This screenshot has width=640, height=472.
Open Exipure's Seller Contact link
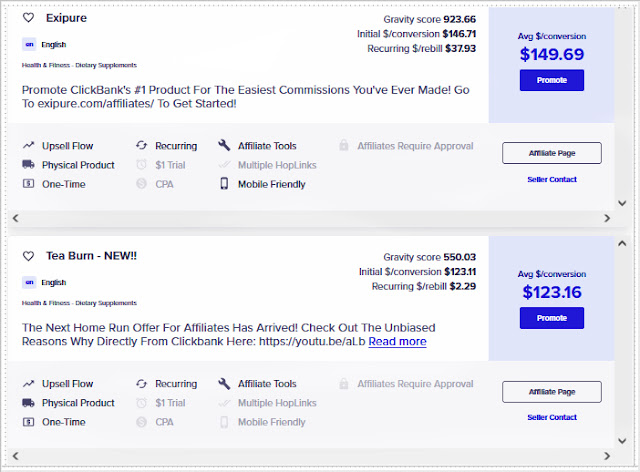tap(552, 180)
